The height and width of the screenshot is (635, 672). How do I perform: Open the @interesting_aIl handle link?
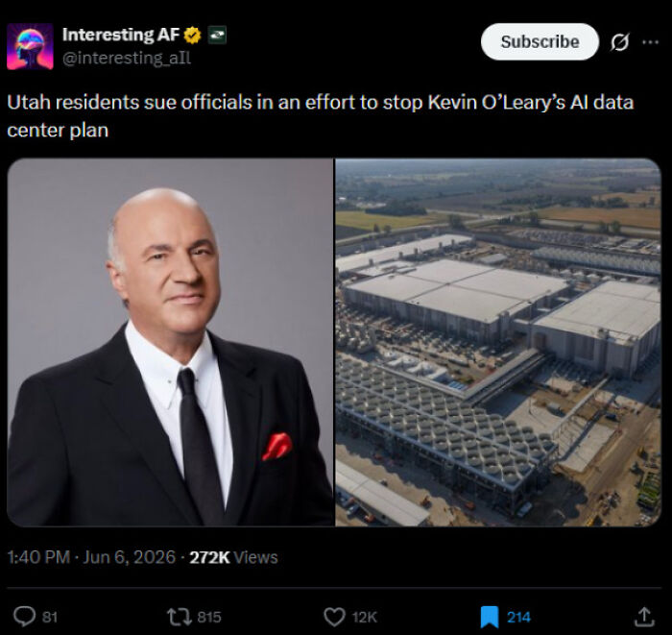tap(127, 58)
